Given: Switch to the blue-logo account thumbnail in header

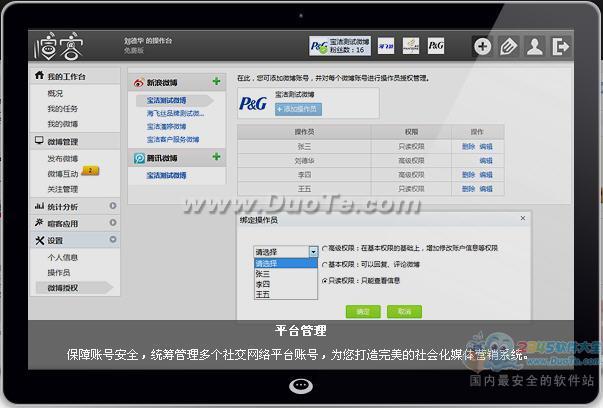Looking at the screenshot, I should pyautogui.click(x=386, y=46).
